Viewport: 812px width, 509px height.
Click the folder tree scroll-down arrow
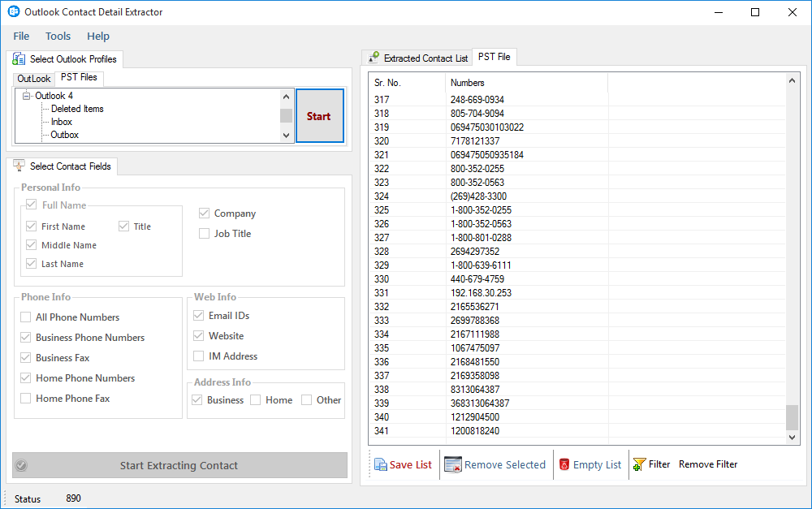click(286, 135)
